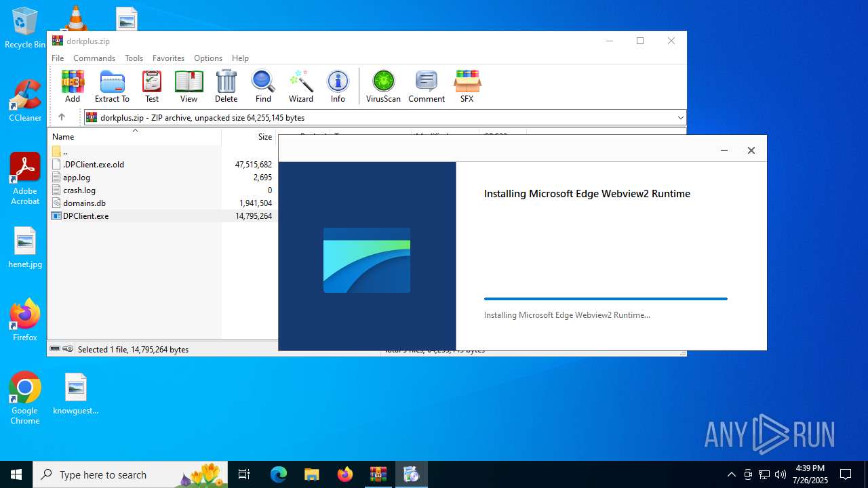Open the Windows Start menu

point(16,474)
